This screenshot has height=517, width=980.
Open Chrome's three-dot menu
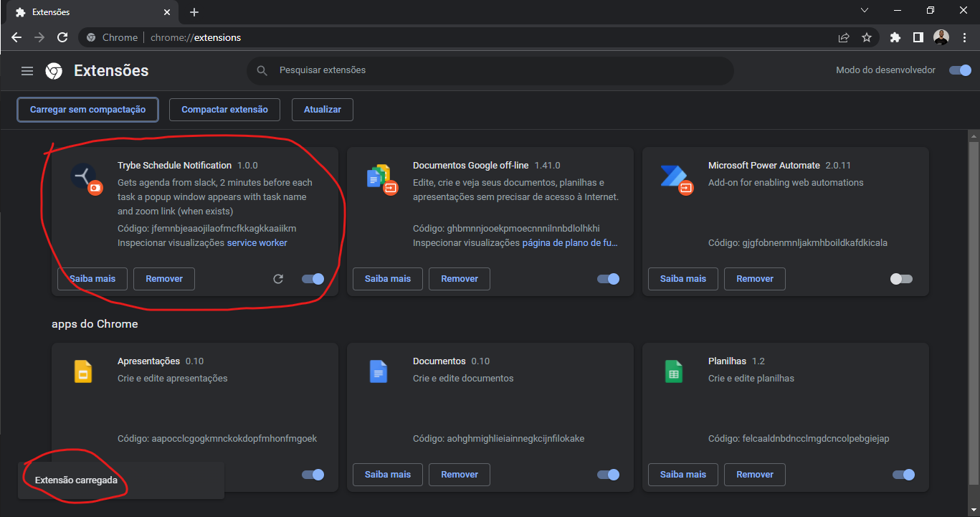pyautogui.click(x=963, y=37)
